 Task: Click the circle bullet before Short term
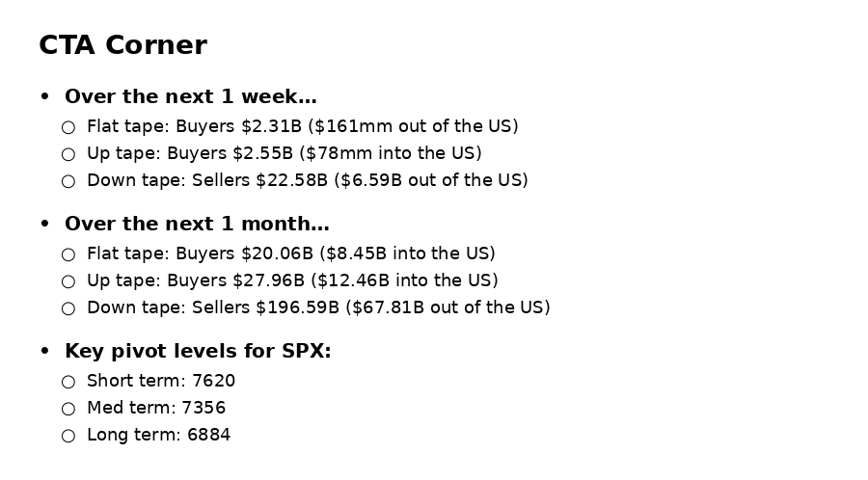click(68, 382)
